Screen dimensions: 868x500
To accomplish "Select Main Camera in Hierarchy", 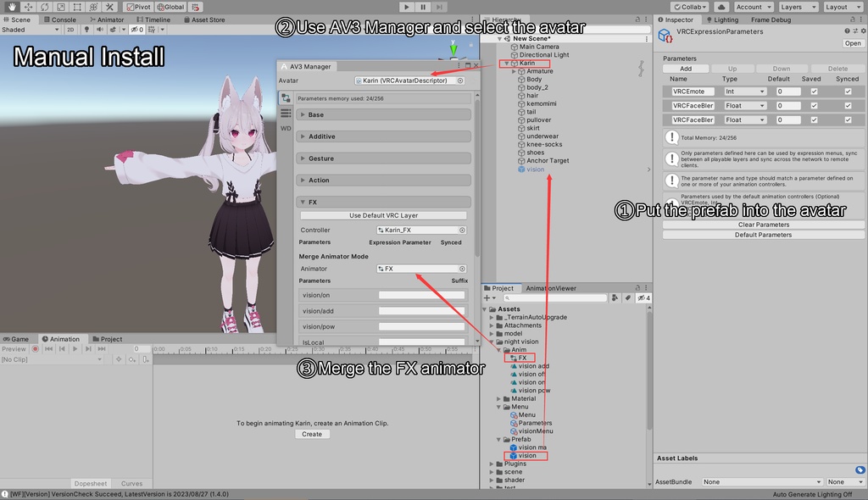I will [x=538, y=47].
